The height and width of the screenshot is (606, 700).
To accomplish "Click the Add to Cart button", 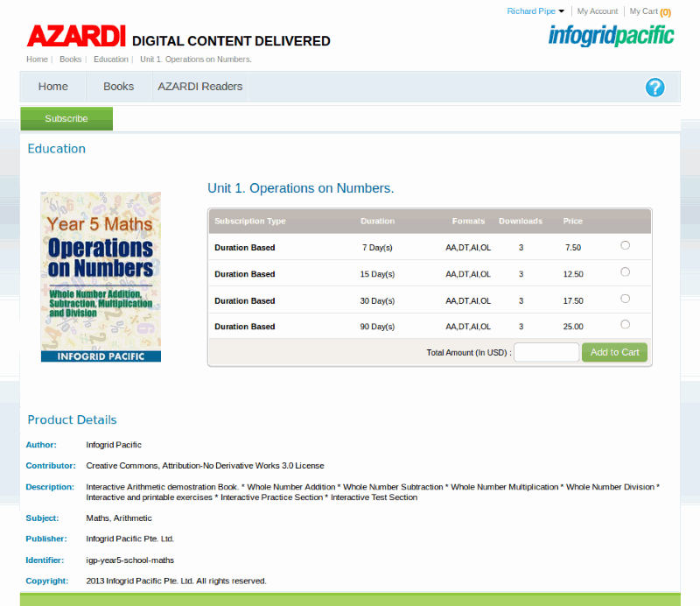I will (x=615, y=352).
